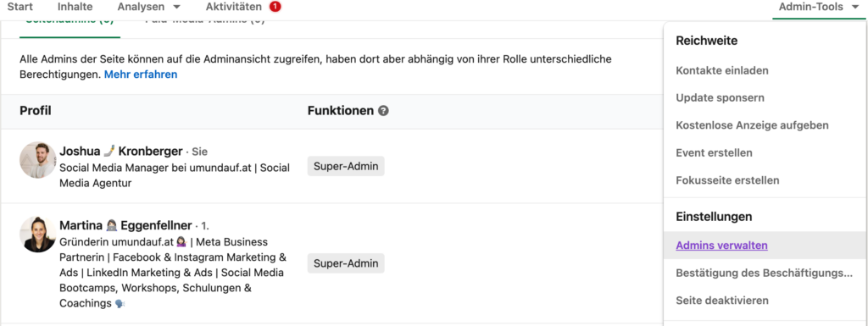Viewport: 868px width, 326px height.
Task: Click Martina's Super-Admin role badge
Action: click(x=346, y=263)
